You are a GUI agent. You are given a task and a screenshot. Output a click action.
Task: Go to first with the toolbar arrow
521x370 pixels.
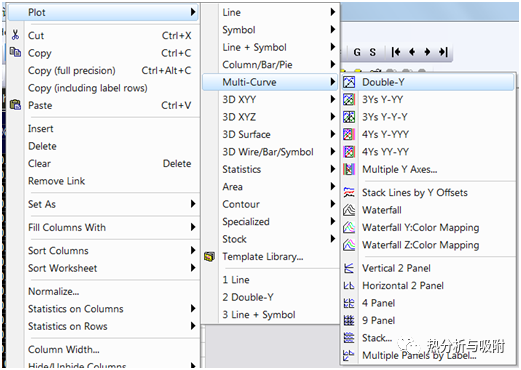coord(396,52)
